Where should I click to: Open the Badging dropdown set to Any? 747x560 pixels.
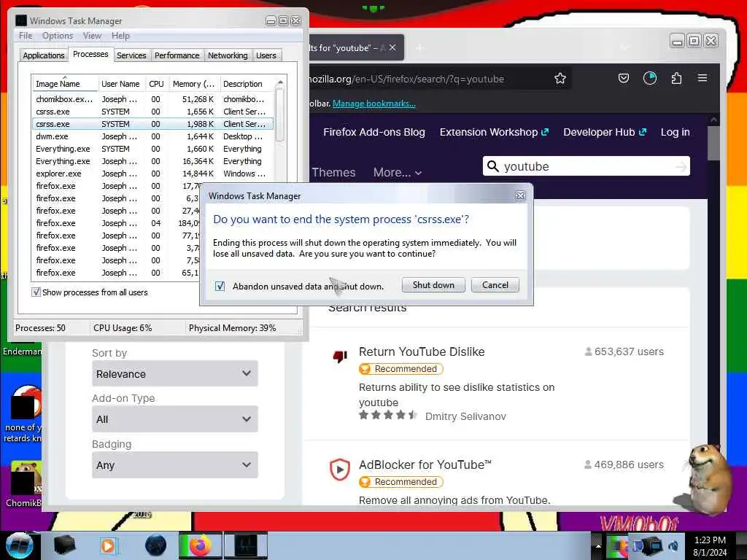[x=175, y=464]
